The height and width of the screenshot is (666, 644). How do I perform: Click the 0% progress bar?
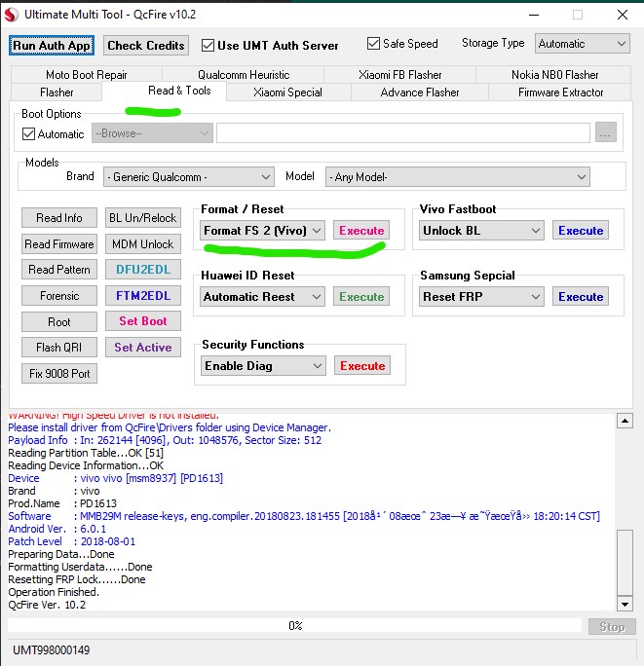(x=294, y=626)
